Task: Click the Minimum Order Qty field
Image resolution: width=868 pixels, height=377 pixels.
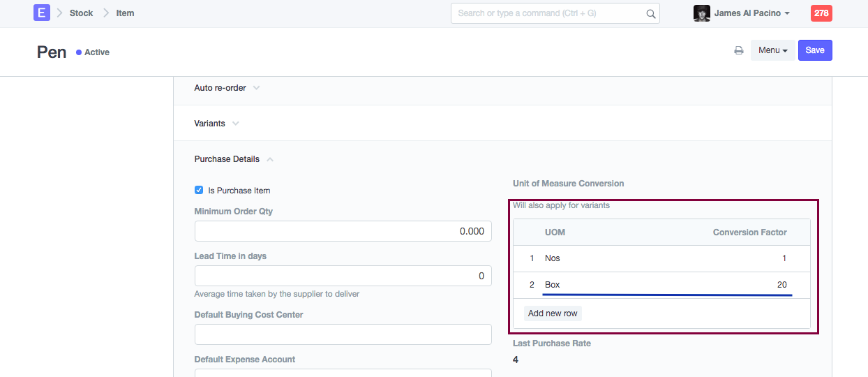Action: (x=343, y=231)
